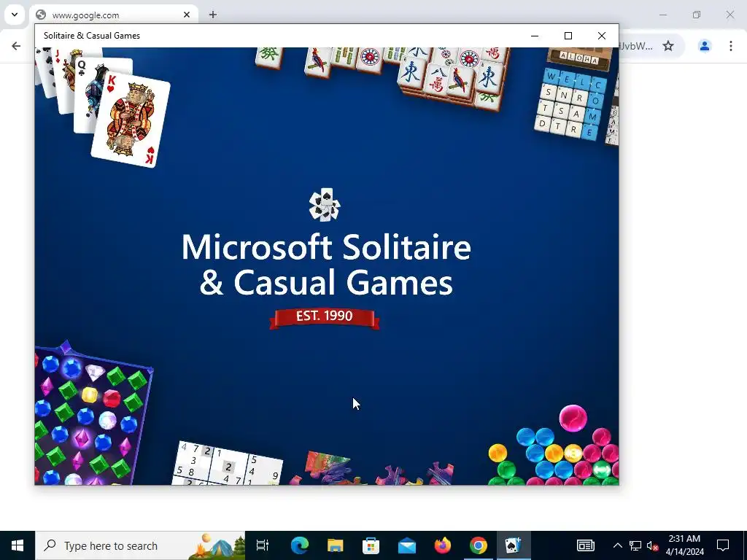Click the Type here to search box

click(x=140, y=545)
